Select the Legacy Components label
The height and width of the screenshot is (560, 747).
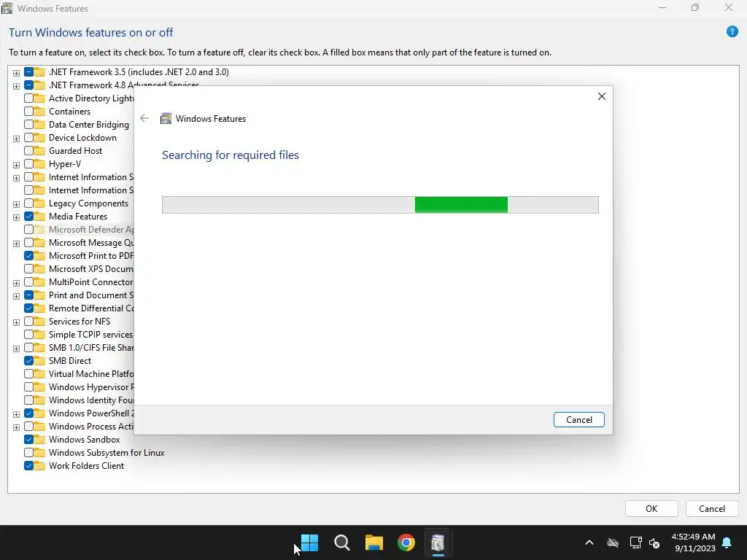[88, 203]
